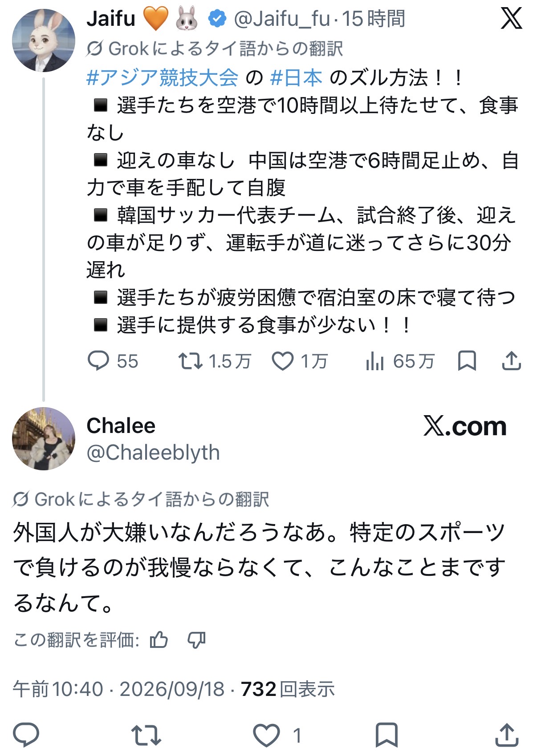Share Jaifu's post with upload icon

point(512,361)
